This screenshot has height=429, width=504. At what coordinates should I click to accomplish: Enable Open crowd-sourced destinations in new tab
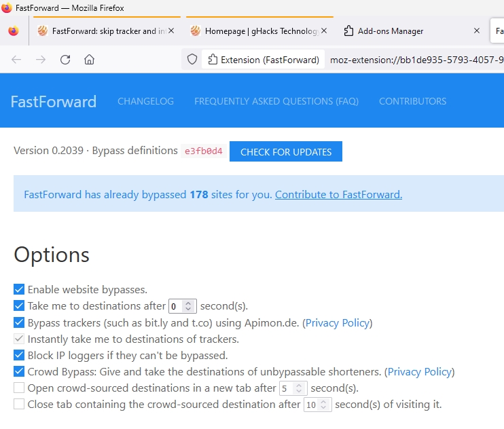[x=19, y=388]
